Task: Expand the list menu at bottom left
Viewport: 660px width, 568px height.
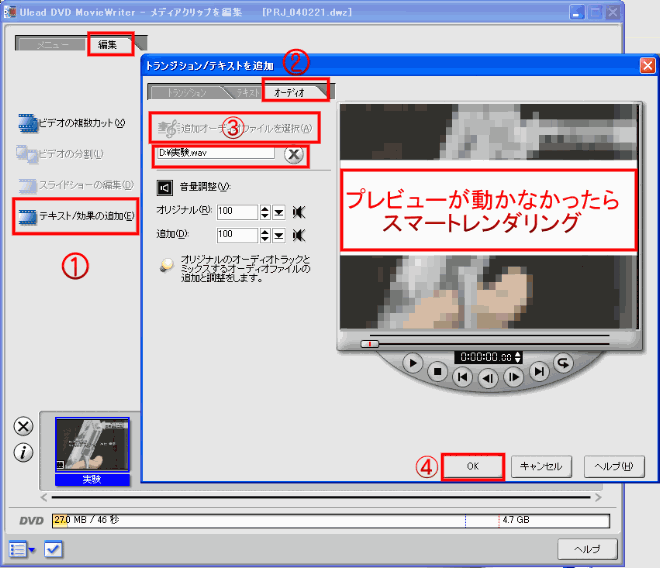Action: (22, 548)
